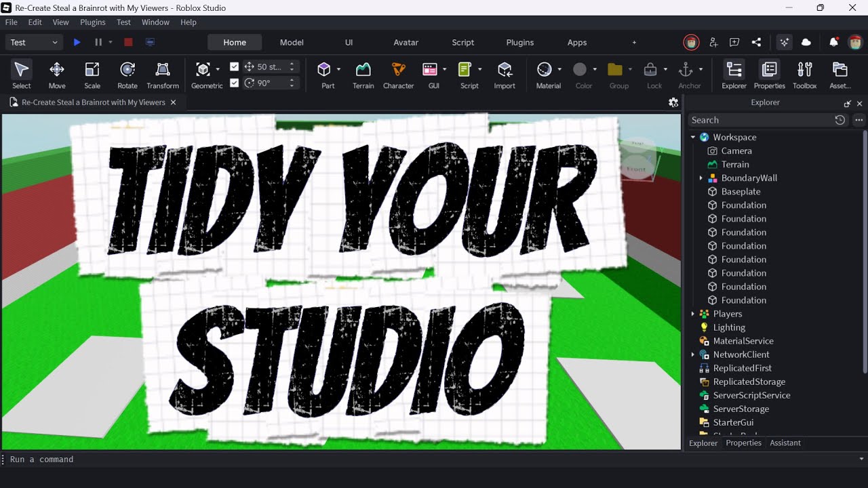Activate the Move tool

coord(57,75)
